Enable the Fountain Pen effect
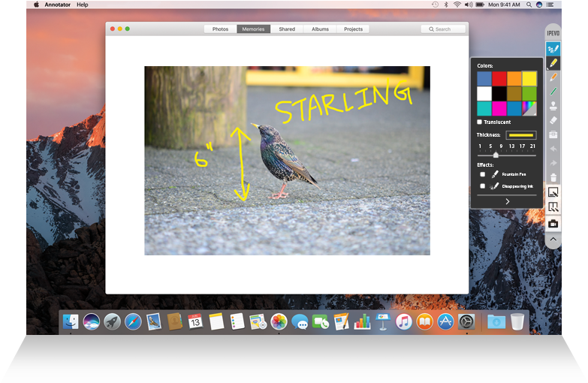This screenshot has width=588, height=383. (x=482, y=174)
